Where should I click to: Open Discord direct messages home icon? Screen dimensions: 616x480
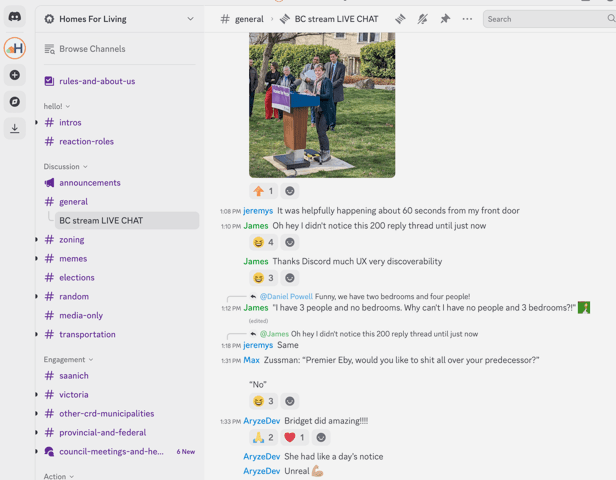tap(15, 17)
